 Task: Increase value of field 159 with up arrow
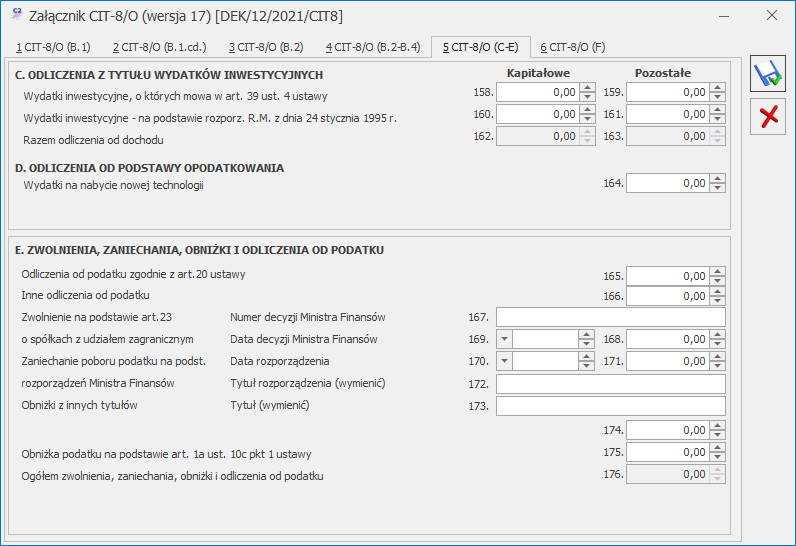pyautogui.click(x=717, y=88)
